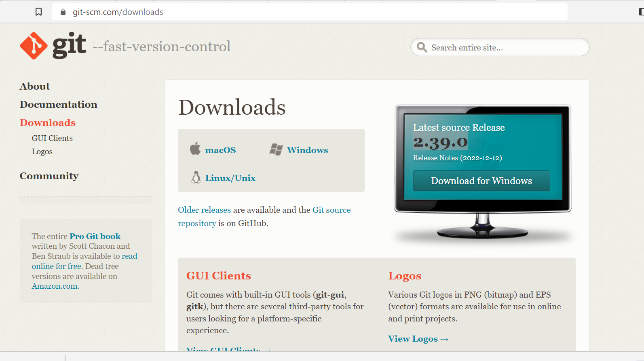Open the Community section
The height and width of the screenshot is (361, 644).
click(49, 176)
